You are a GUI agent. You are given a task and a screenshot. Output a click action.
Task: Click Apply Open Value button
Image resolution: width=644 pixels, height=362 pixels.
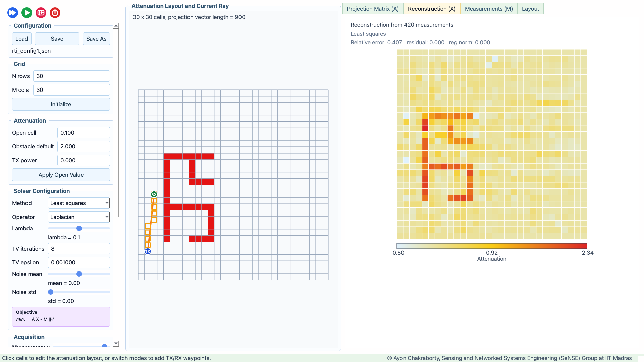(x=61, y=175)
